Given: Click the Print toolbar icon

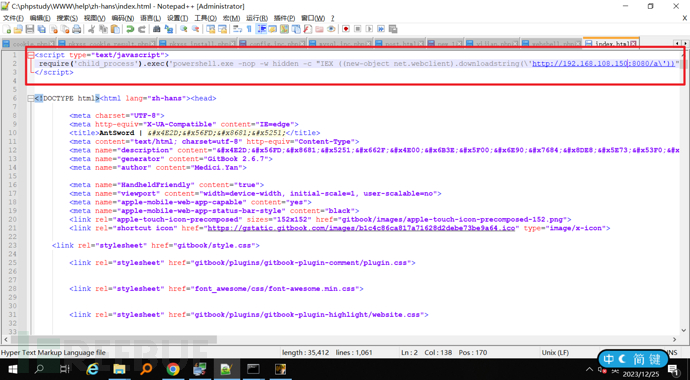Looking at the screenshot, I should tap(77, 29).
